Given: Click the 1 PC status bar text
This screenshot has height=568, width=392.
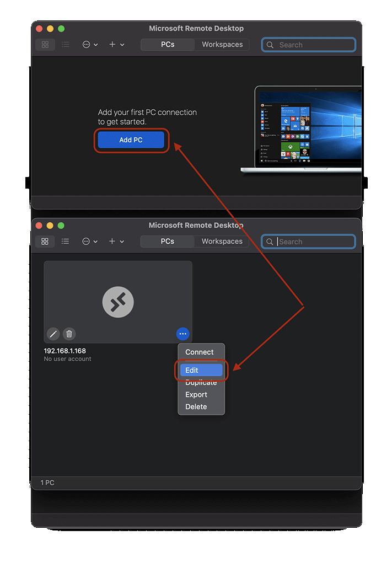Looking at the screenshot, I should [47, 483].
